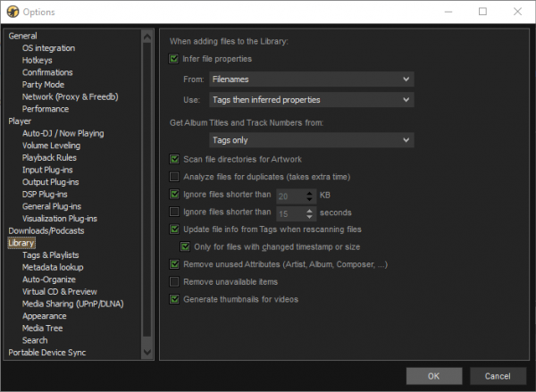Open the Use Tags then inferred properties dropdown
Viewport: 536px width, 392px height.
pos(312,100)
